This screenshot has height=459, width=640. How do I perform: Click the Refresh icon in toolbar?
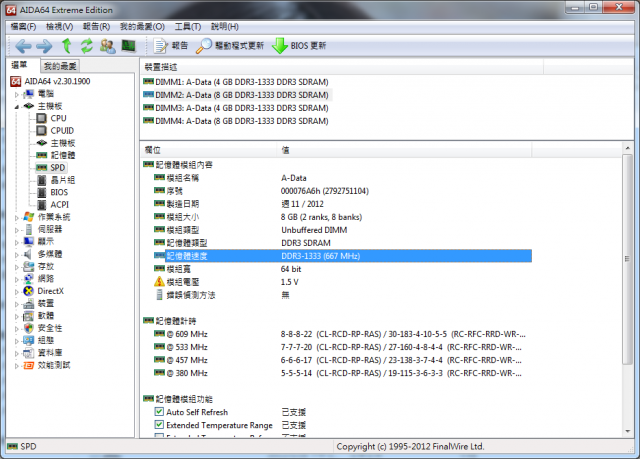(87, 46)
